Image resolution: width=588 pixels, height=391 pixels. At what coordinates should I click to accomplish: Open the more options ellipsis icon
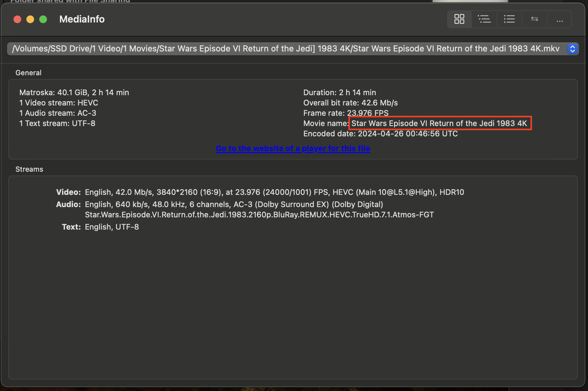560,21
